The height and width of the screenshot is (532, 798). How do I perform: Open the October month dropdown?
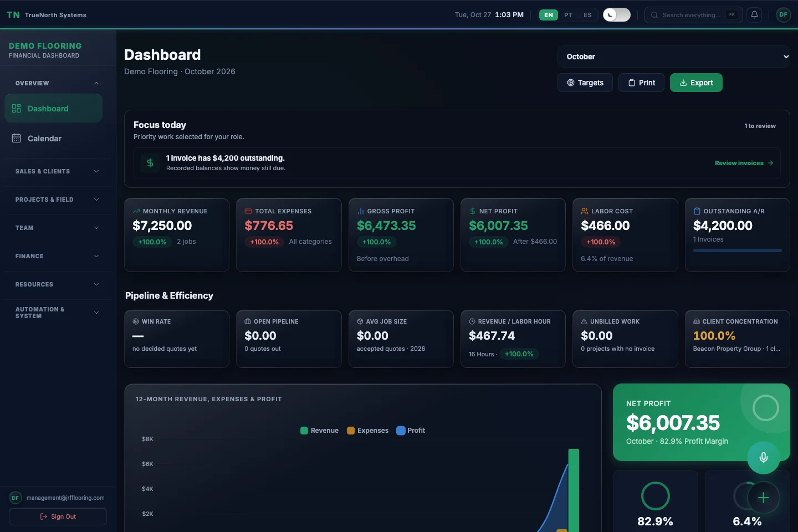pyautogui.click(x=674, y=57)
